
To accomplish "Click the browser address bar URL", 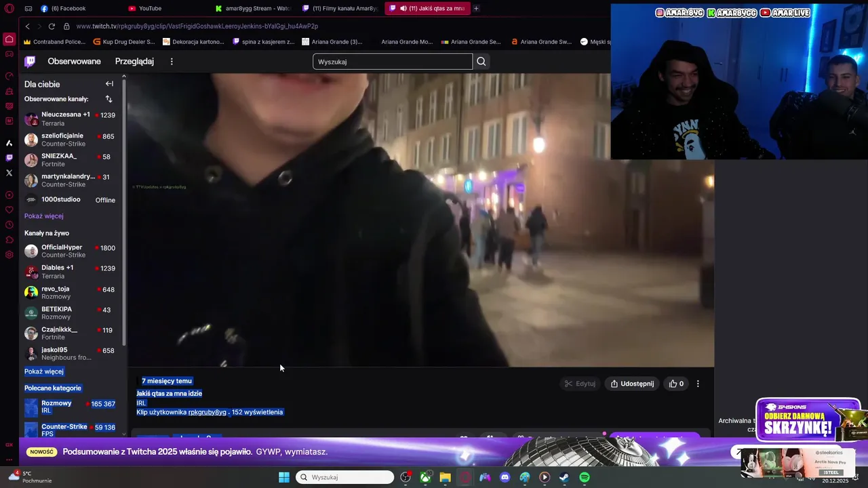I will [197, 26].
